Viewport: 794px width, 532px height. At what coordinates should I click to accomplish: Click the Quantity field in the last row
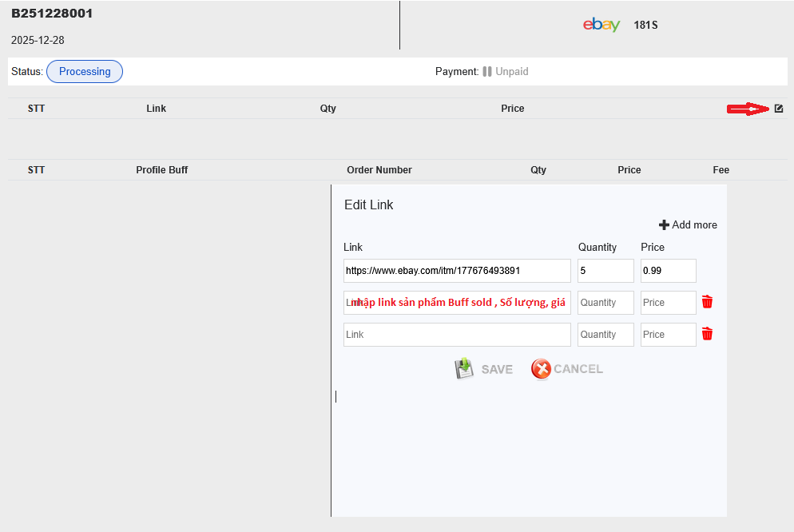click(605, 335)
